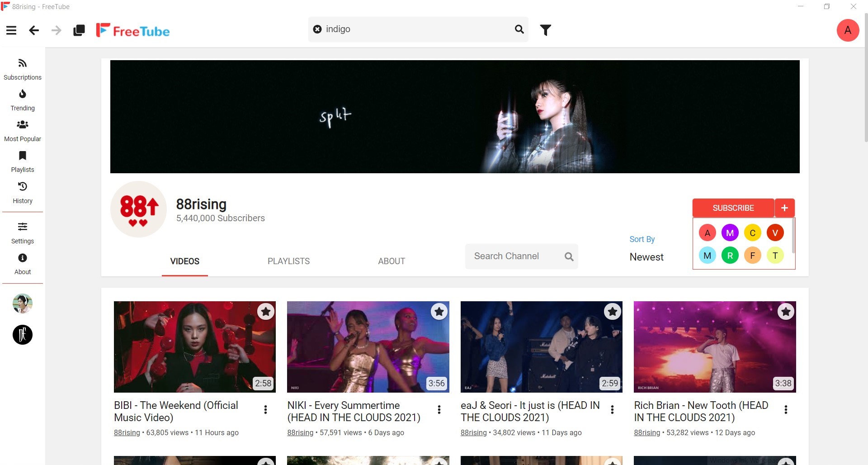Select orange profile F in the subscribe list
Image resolution: width=868 pixels, height=465 pixels.
coord(753,256)
